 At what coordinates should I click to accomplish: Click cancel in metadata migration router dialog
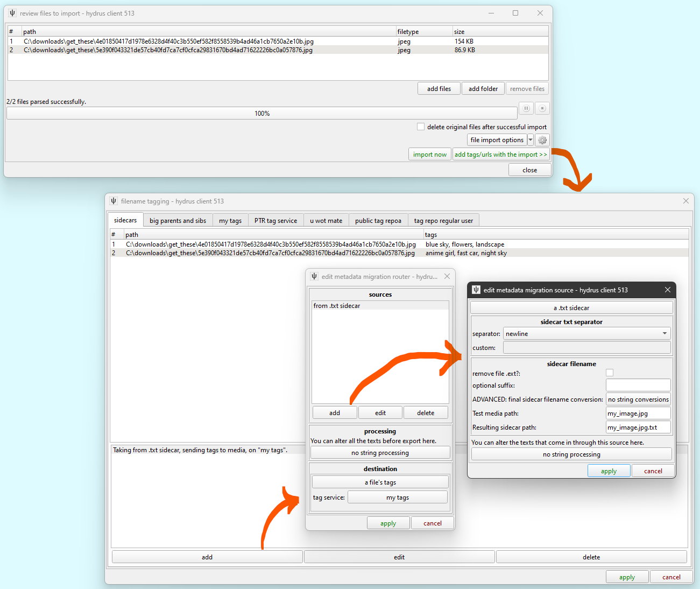[433, 523]
